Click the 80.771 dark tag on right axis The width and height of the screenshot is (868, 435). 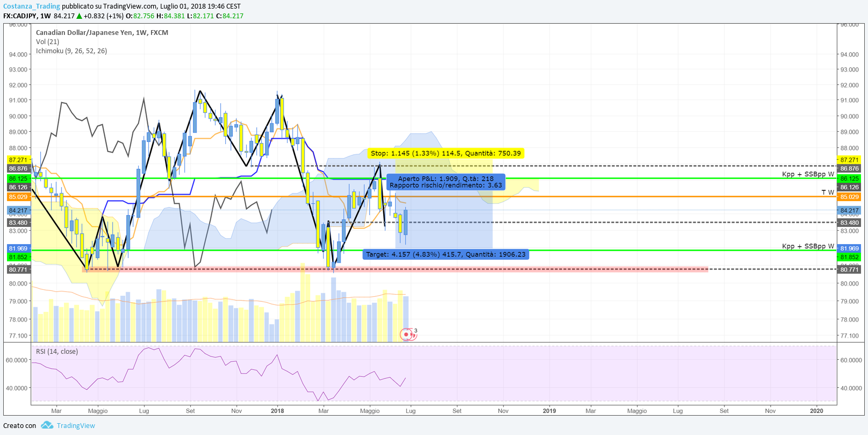click(850, 269)
